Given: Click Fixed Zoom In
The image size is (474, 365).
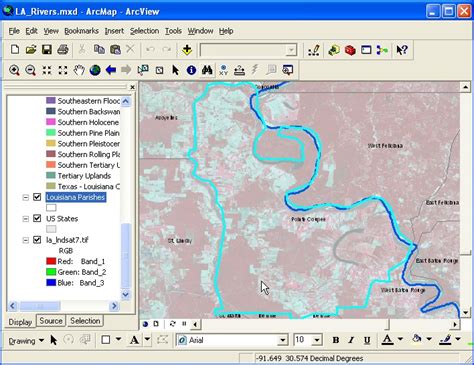Looking at the screenshot, I should click(47, 70).
